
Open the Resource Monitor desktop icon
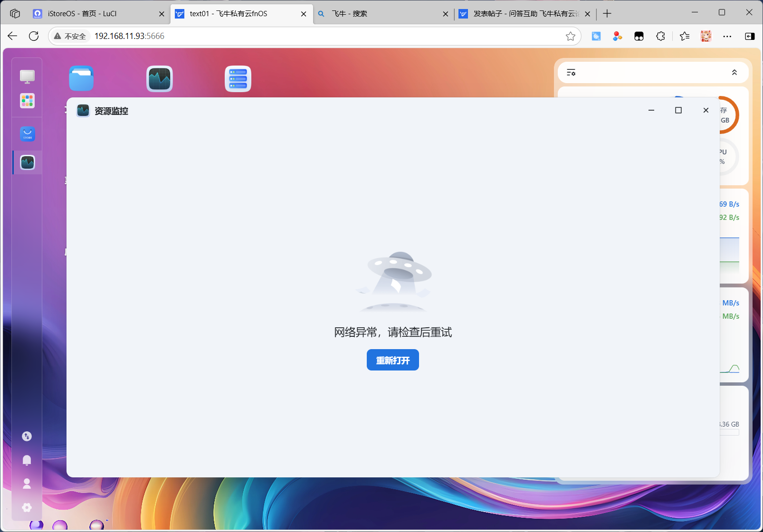click(x=160, y=78)
